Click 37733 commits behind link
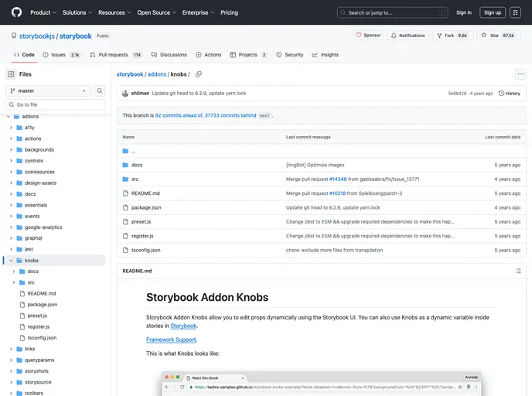The width and height of the screenshot is (532, 396). tap(230, 115)
